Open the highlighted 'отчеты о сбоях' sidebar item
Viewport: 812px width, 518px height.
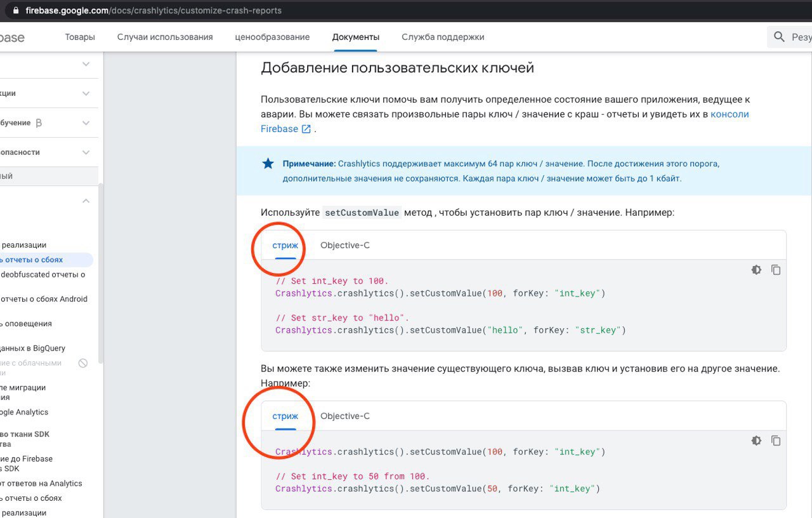[x=46, y=260]
